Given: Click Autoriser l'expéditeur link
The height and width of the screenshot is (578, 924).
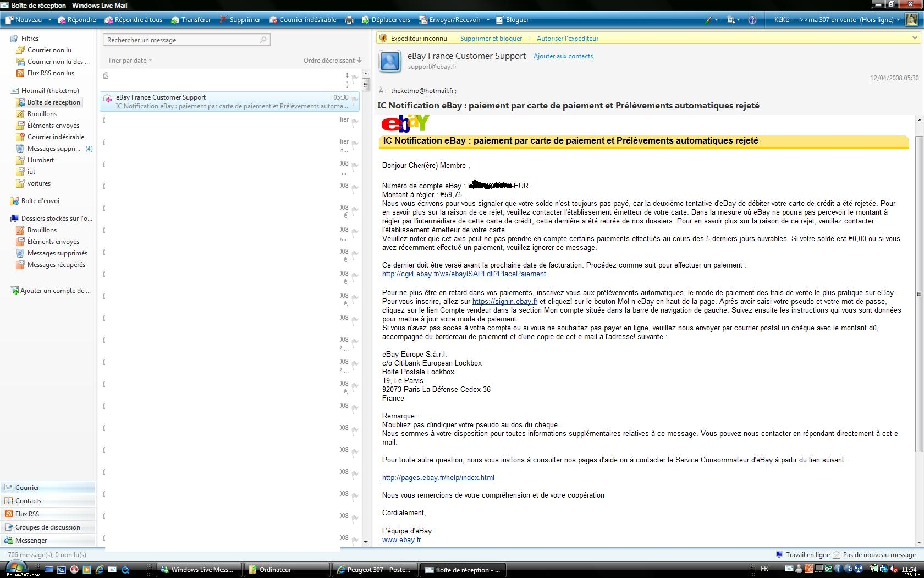Looking at the screenshot, I should pos(568,39).
